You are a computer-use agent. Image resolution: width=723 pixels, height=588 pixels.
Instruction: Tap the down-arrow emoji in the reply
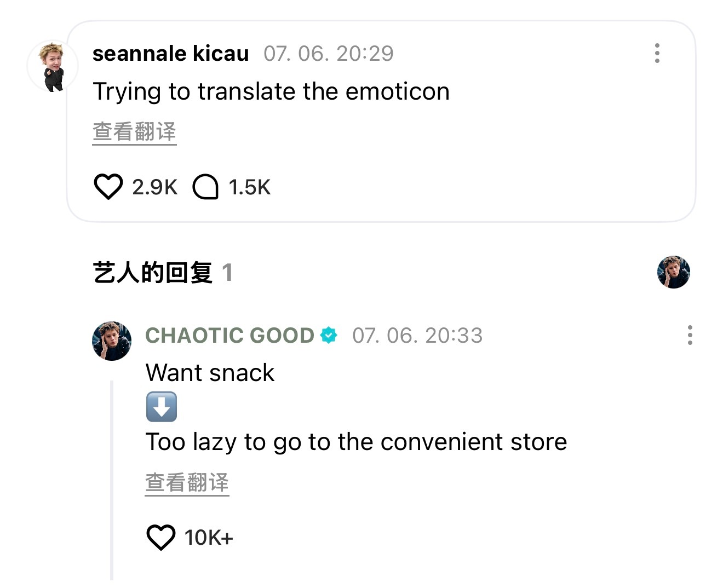[162, 407]
